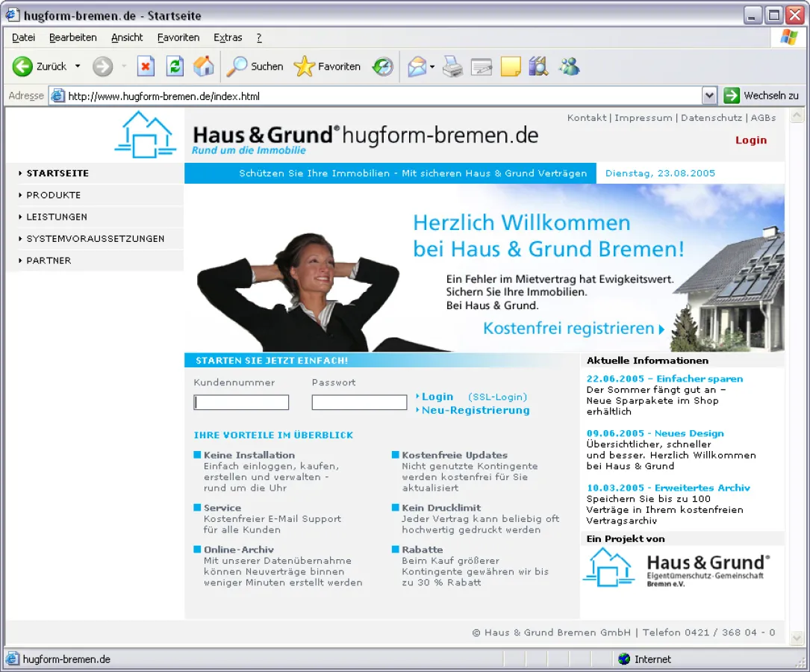Click inside the Kundennummer input field
810x672 pixels.
tap(241, 402)
